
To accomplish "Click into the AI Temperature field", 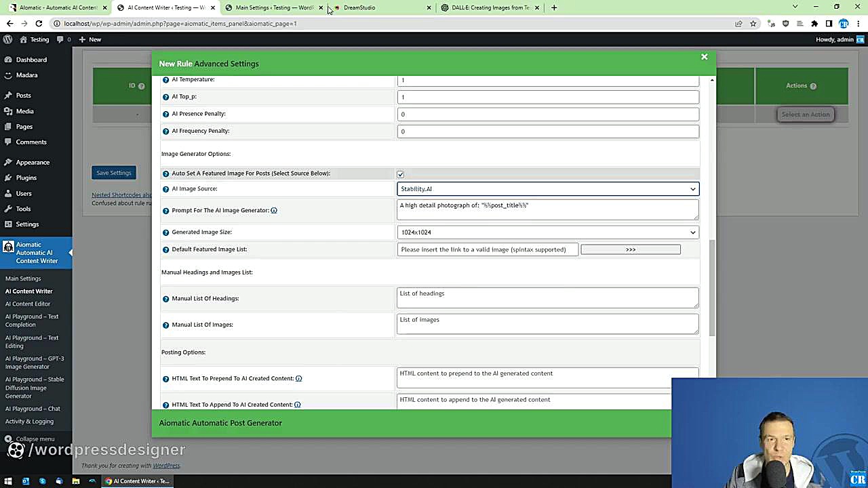I will (548, 80).
